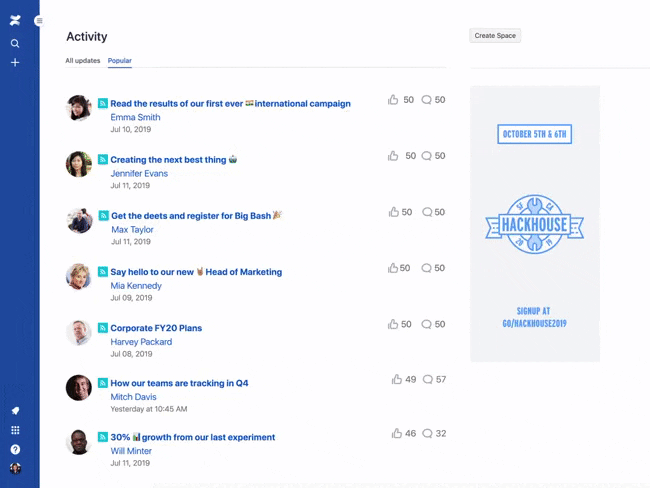Image resolution: width=650 pixels, height=488 pixels.
Task: Visit Will Minter's profile link
Action: (131, 451)
